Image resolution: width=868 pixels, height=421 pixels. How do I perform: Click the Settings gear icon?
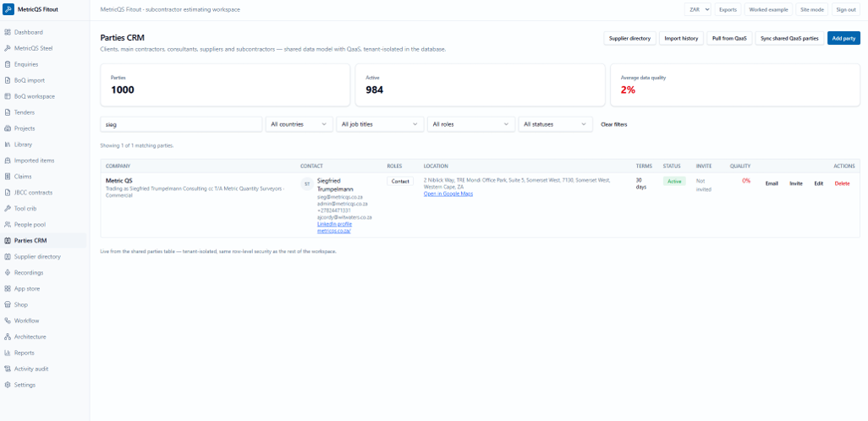click(x=8, y=385)
